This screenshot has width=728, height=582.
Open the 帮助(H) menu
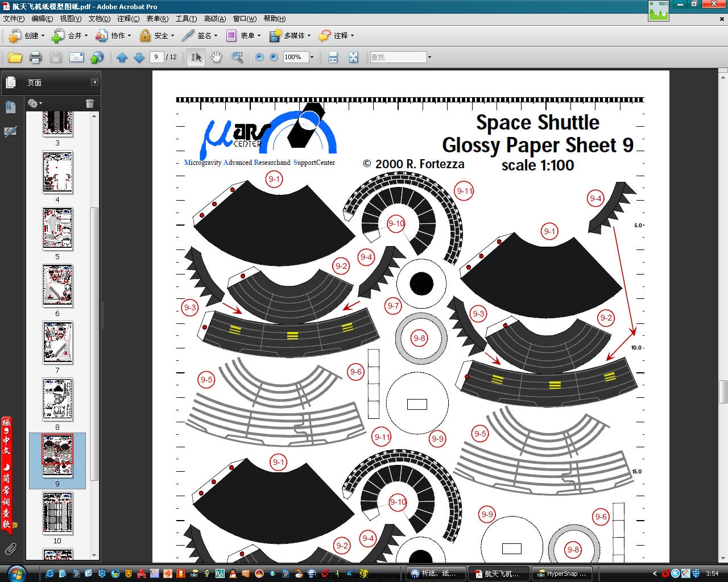coord(274,19)
